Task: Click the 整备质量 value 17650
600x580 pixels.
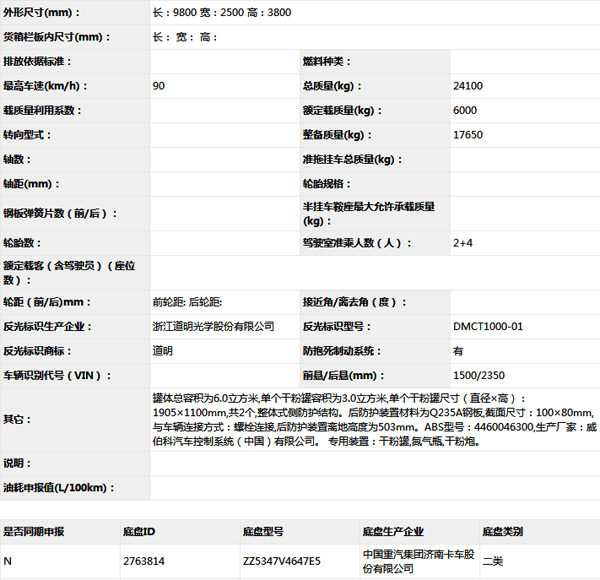Action: [x=467, y=134]
